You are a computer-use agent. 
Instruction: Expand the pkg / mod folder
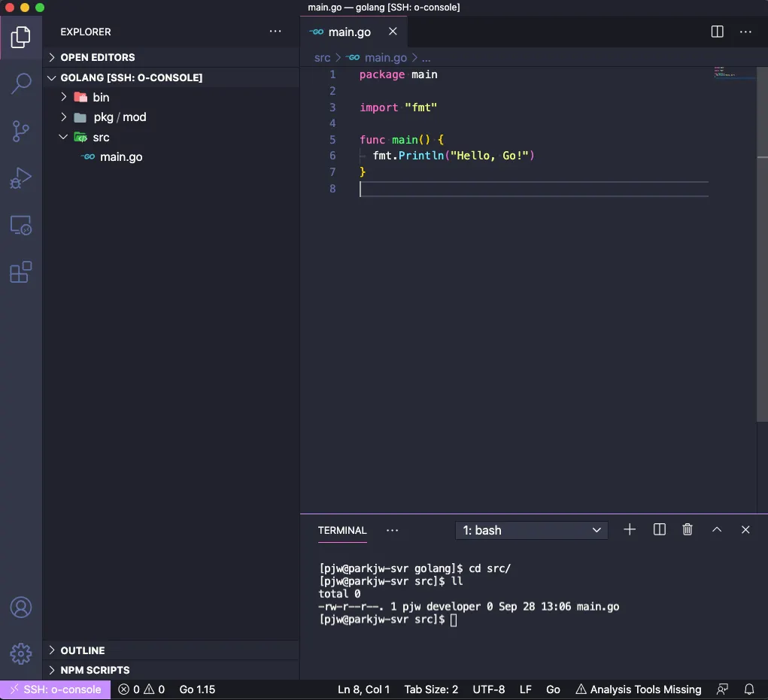(x=64, y=117)
